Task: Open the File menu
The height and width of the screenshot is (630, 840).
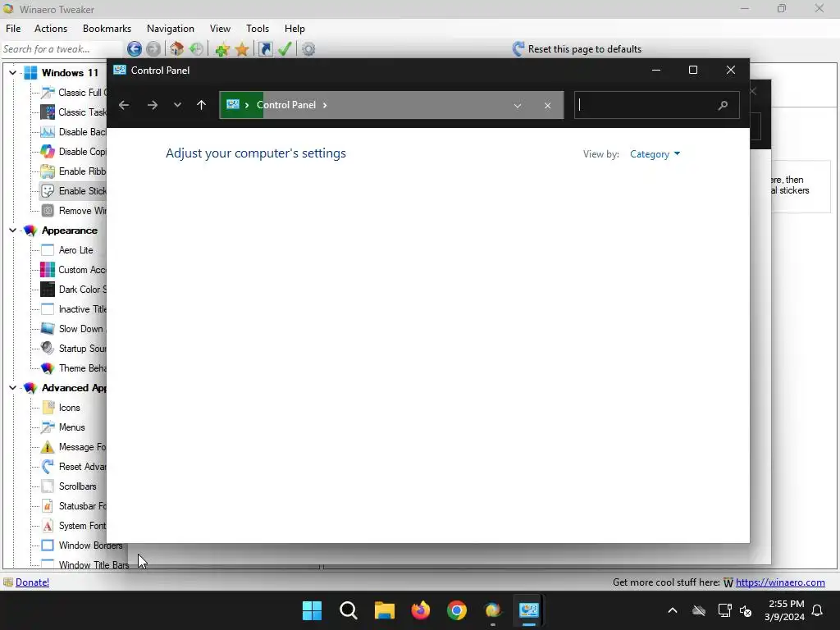Action: [x=13, y=29]
